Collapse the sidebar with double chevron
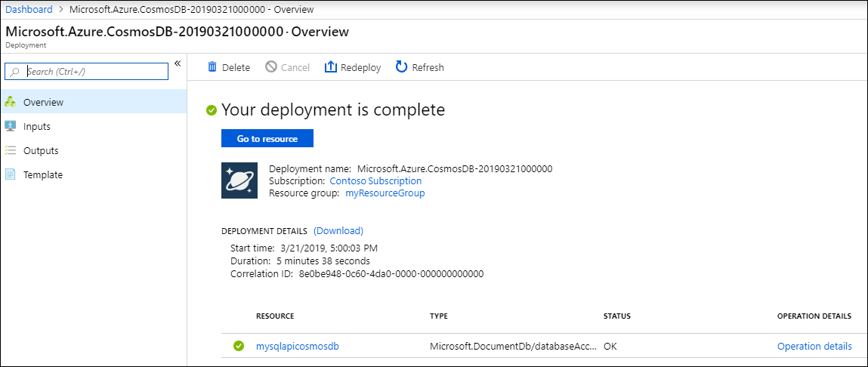Viewport: 868px width, 367px height. point(178,63)
